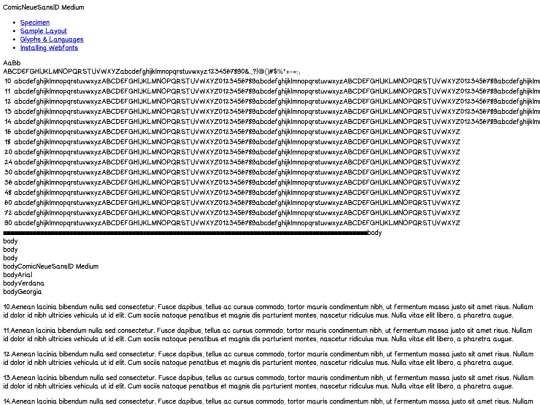Click the paragraph starting with 13.Aenean
The width and height of the screenshot is (540, 405).
pyautogui.click(x=268, y=382)
